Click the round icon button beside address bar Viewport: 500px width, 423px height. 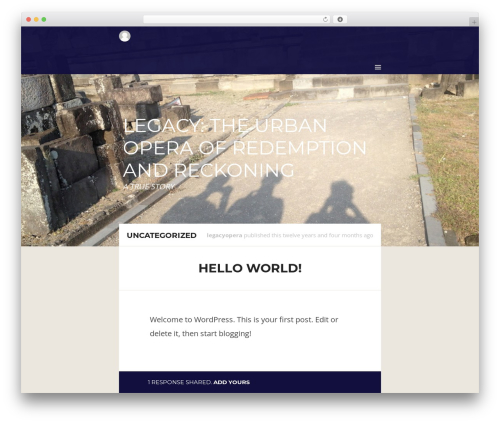(x=340, y=20)
